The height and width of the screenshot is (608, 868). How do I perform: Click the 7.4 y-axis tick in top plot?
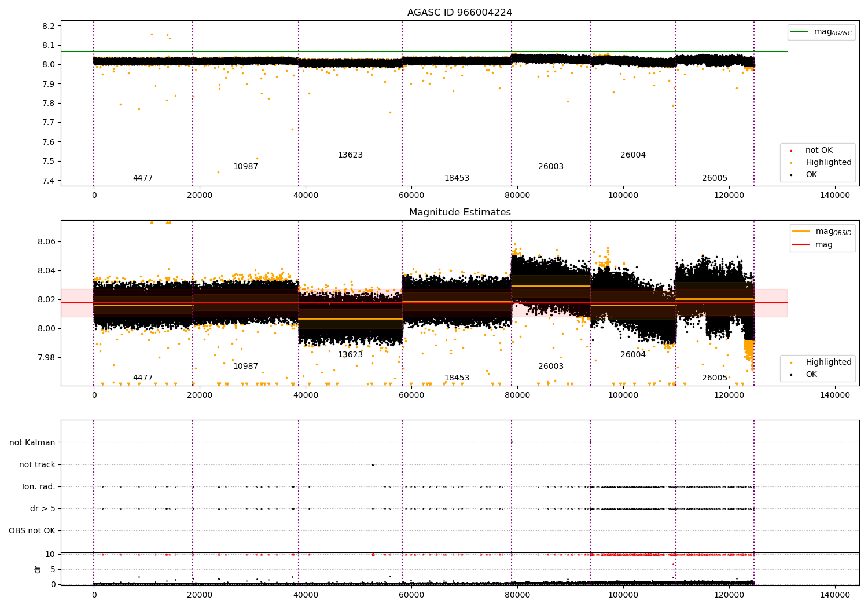49,181
